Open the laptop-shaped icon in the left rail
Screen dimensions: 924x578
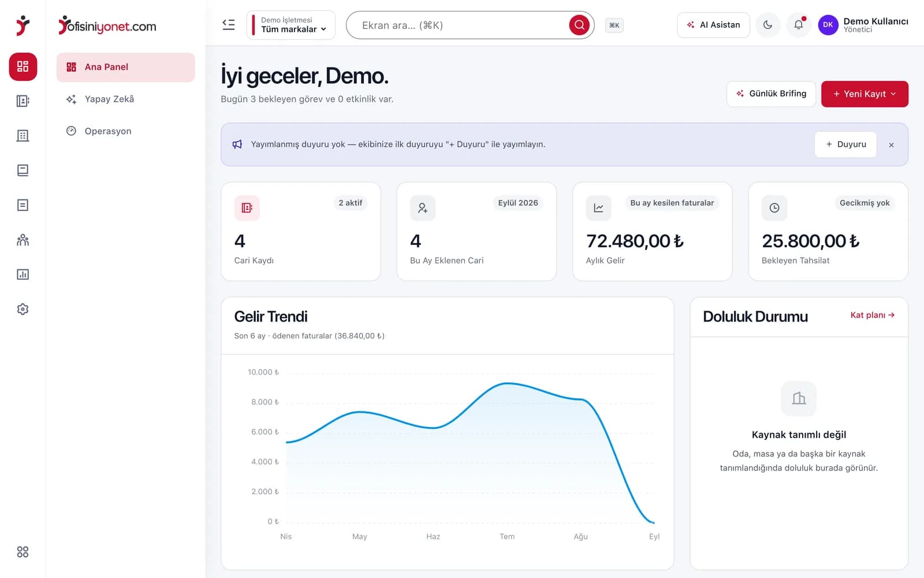tap(23, 171)
